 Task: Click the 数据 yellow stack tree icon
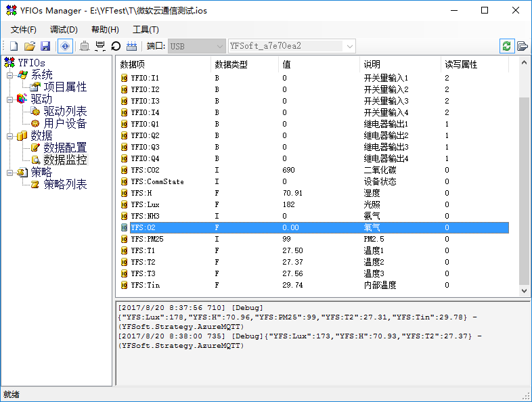pos(22,136)
